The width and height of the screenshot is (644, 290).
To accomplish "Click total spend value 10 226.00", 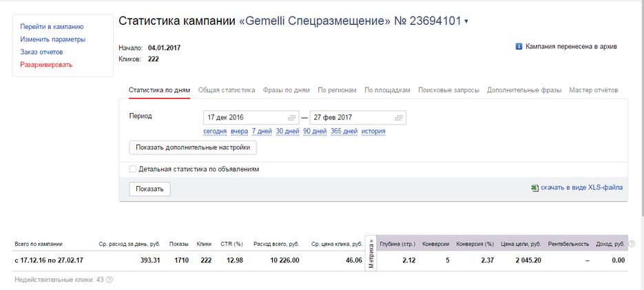I will pos(283,260).
